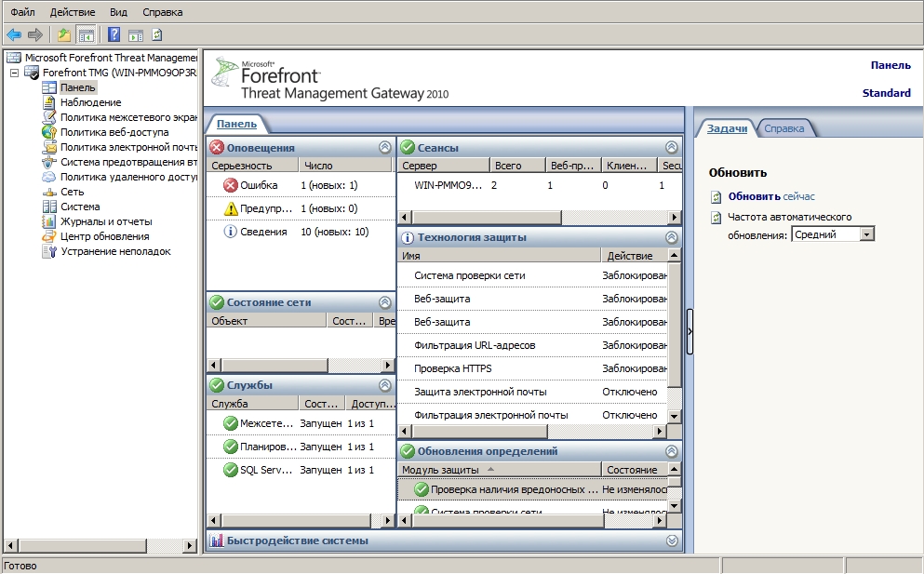Switch to the Задачи tab
924x574 pixels.
[727, 128]
